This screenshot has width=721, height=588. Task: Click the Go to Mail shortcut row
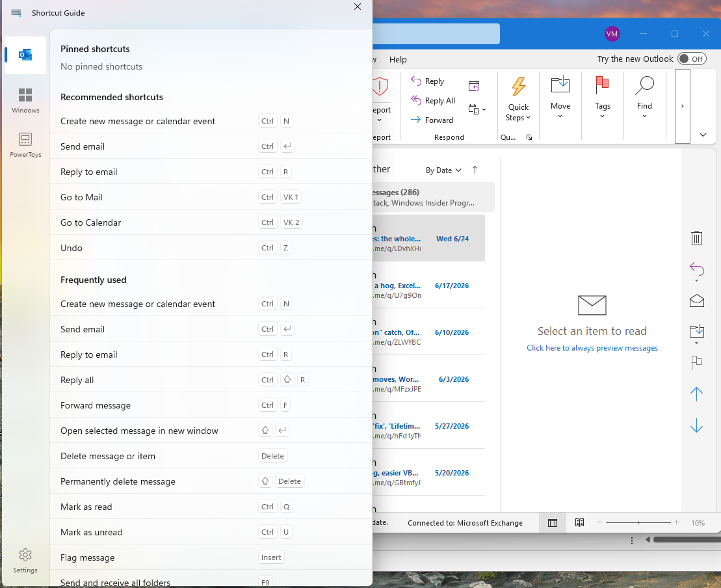click(211, 197)
